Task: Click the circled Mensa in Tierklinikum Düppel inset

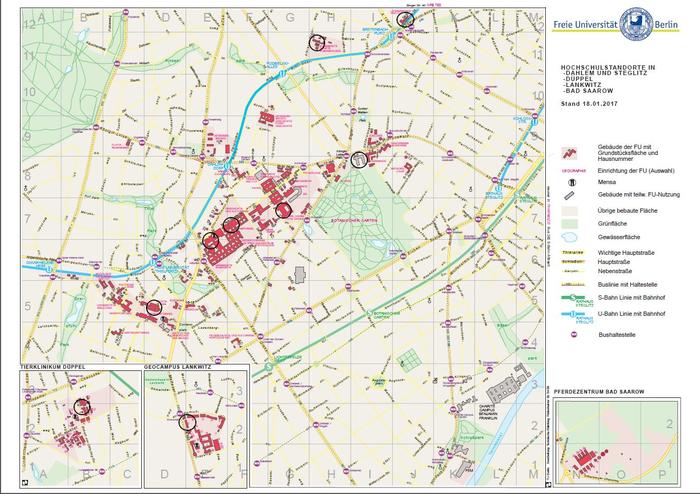Action: (x=82, y=406)
